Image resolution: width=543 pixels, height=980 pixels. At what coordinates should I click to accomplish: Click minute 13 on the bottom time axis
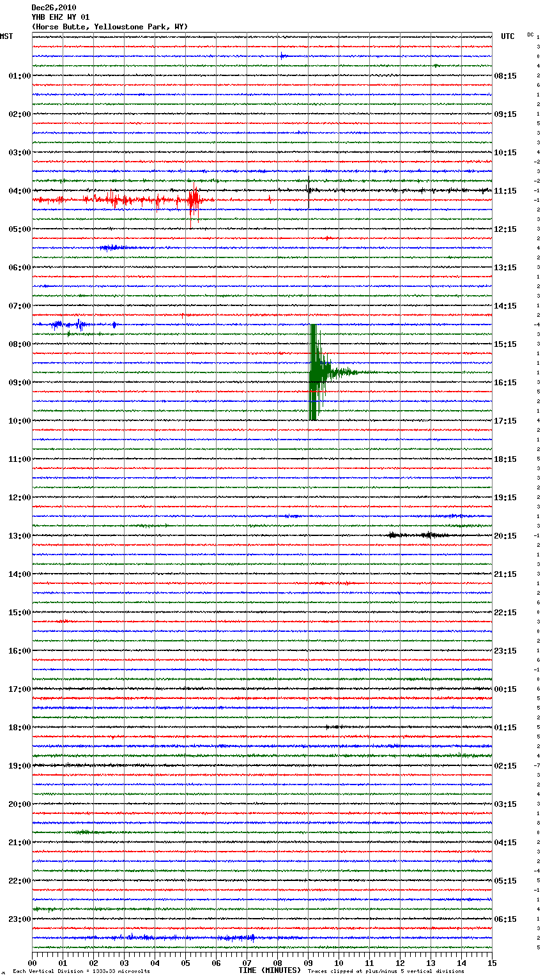pyautogui.click(x=431, y=963)
